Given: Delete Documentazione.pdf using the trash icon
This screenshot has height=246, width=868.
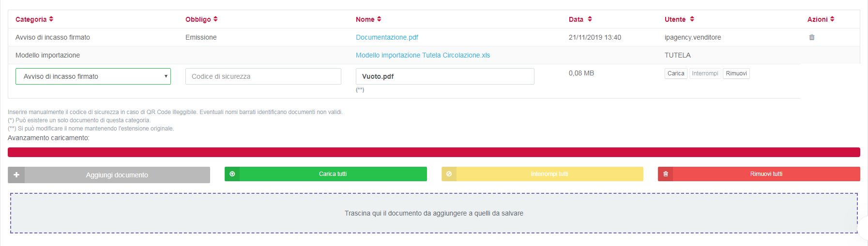Looking at the screenshot, I should (x=812, y=37).
